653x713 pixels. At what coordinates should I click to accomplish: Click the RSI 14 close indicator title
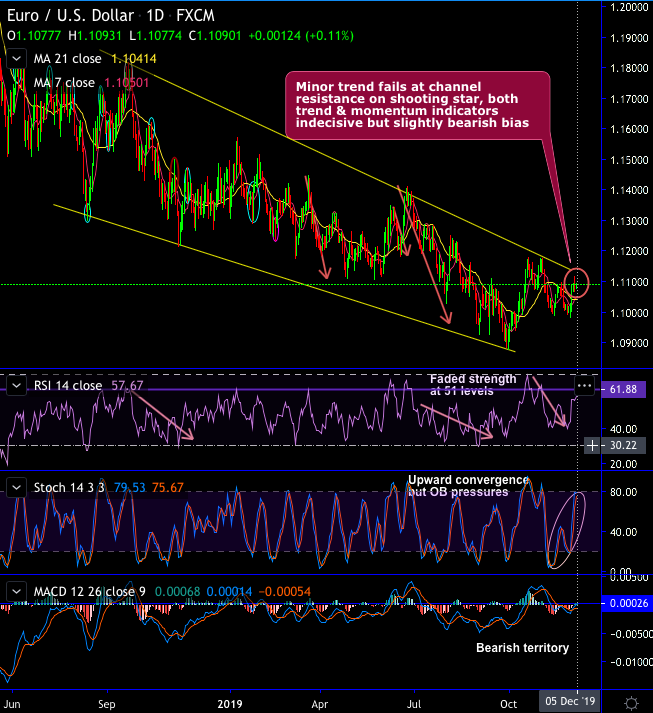click(x=68, y=386)
